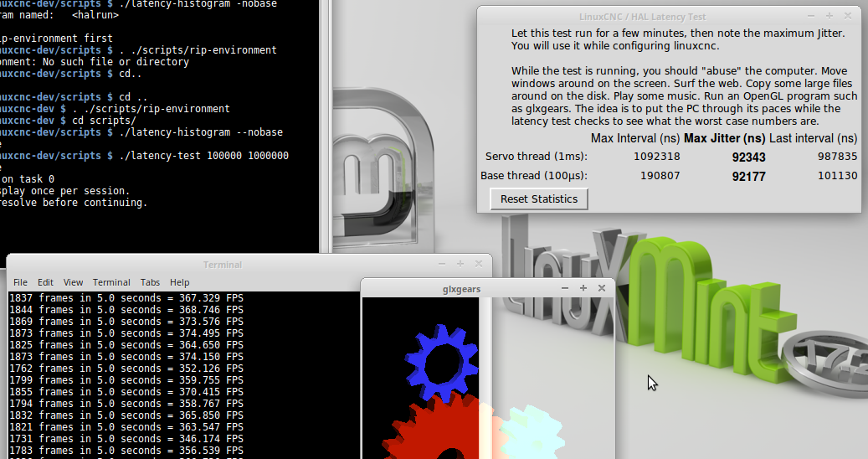Close the HAL Latency Test window
868x459 pixels.
[x=848, y=16]
